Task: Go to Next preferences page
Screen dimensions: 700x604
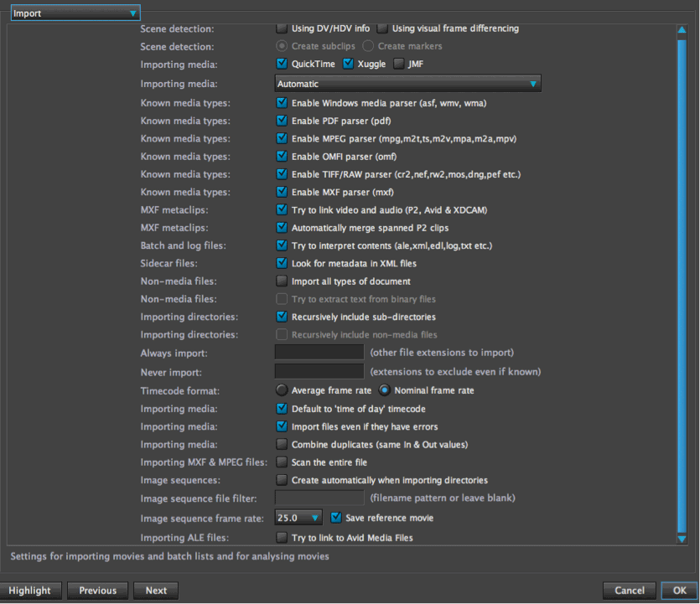Action: coord(156,591)
